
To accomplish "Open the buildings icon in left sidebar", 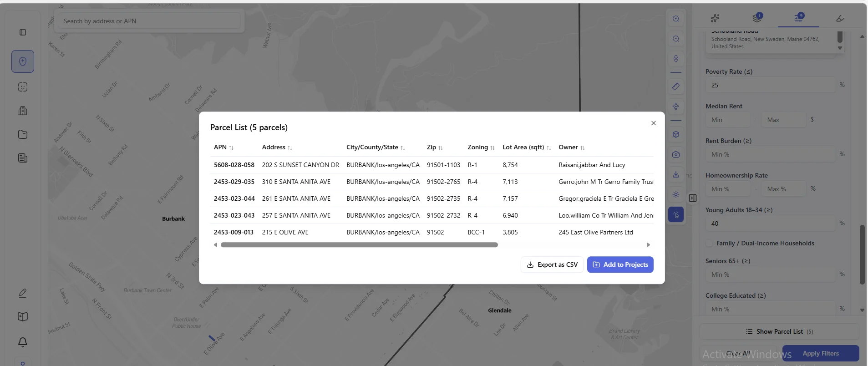I will [23, 111].
